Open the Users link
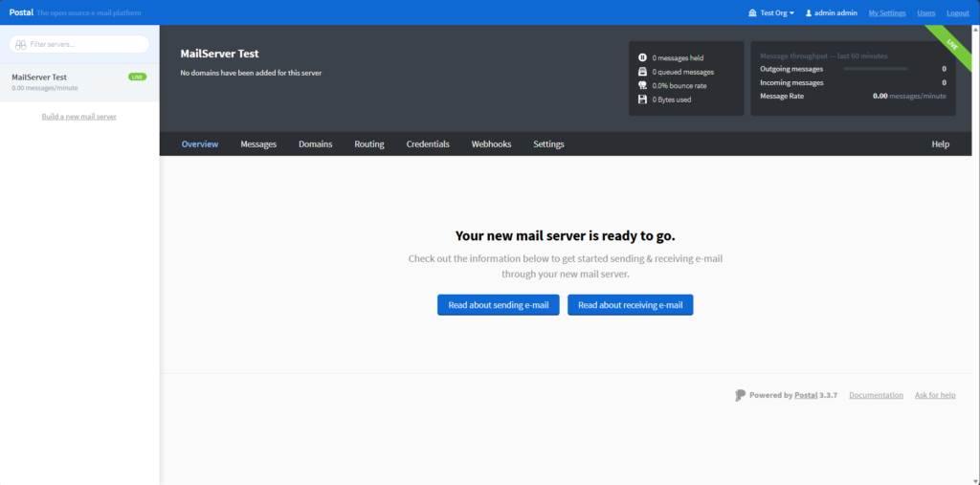The width and height of the screenshot is (980, 485). pos(926,12)
